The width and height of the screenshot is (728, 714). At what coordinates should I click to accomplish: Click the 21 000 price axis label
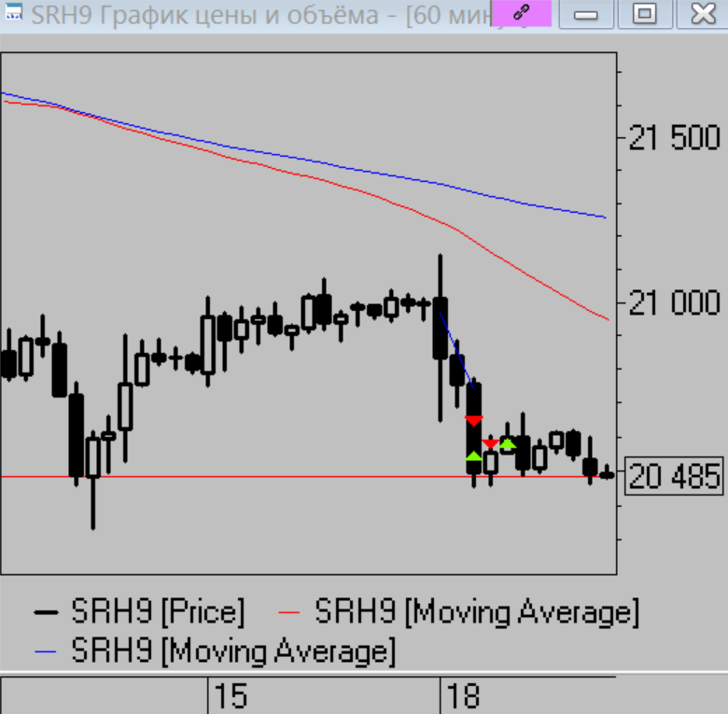(674, 302)
